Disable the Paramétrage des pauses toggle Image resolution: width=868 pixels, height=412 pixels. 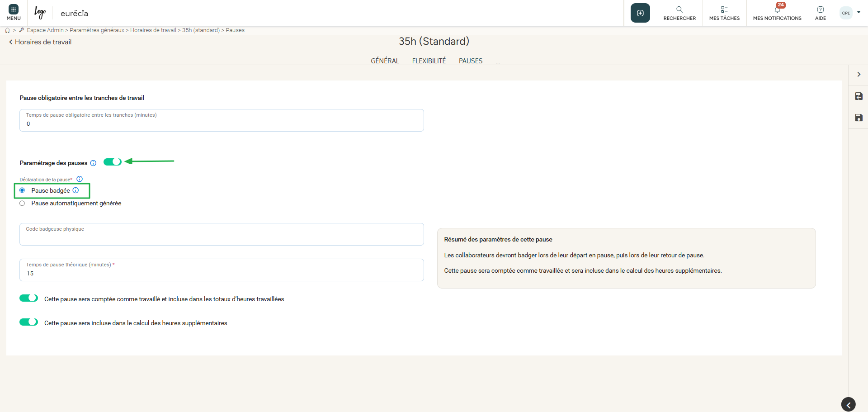[x=113, y=162]
